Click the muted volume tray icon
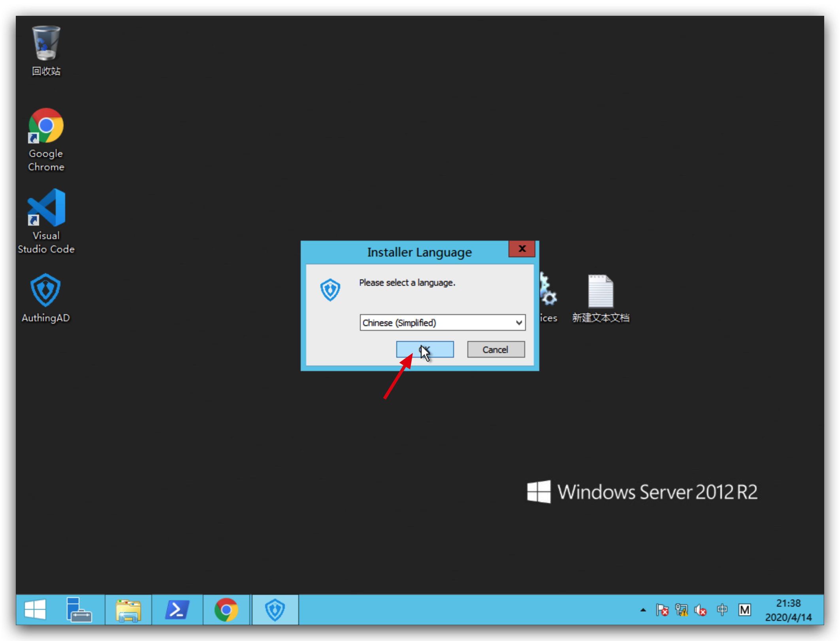This screenshot has height=641, width=840. 701,611
